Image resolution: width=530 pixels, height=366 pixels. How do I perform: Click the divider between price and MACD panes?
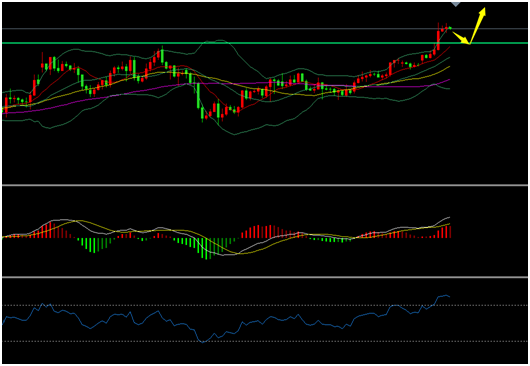click(x=265, y=185)
